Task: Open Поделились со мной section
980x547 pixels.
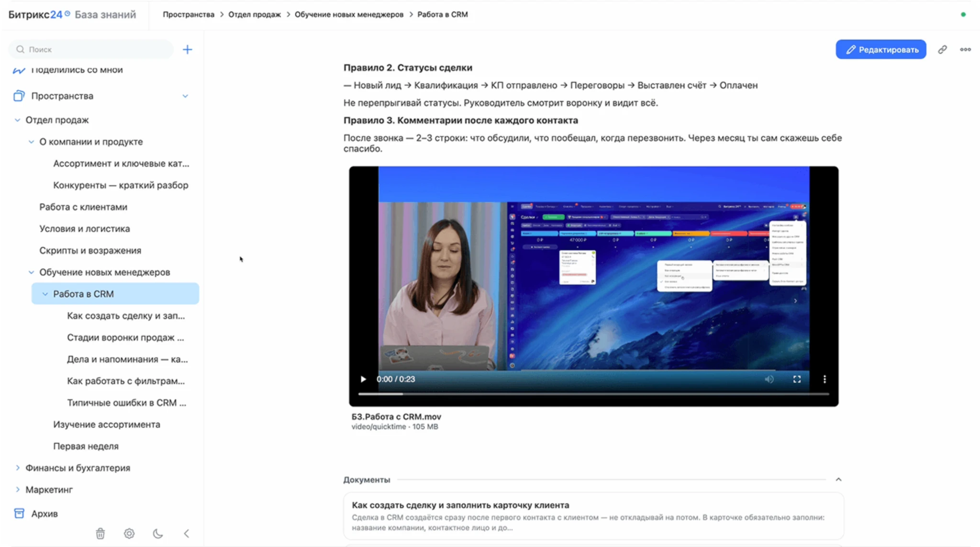Action: [x=77, y=70]
